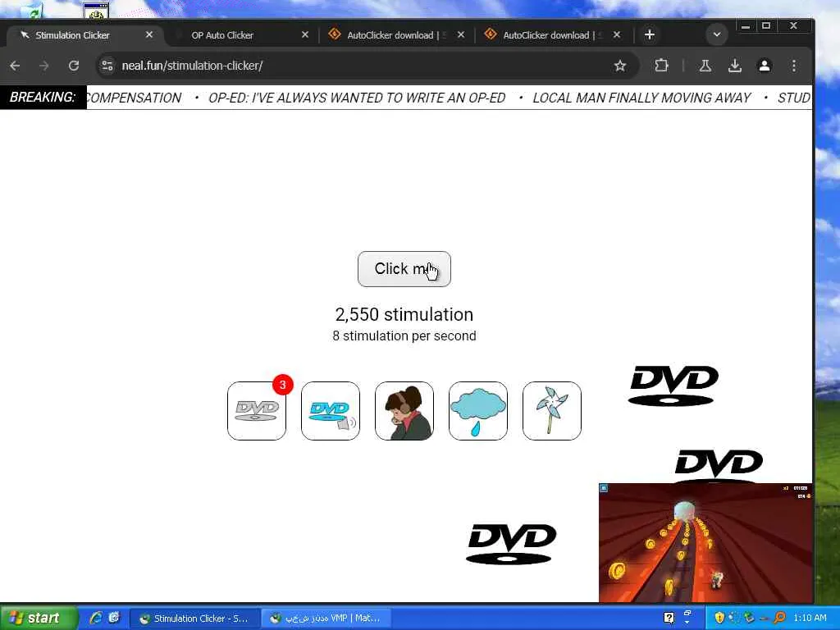Open a new browser tab
Image resolution: width=840 pixels, height=630 pixels.
tap(650, 34)
